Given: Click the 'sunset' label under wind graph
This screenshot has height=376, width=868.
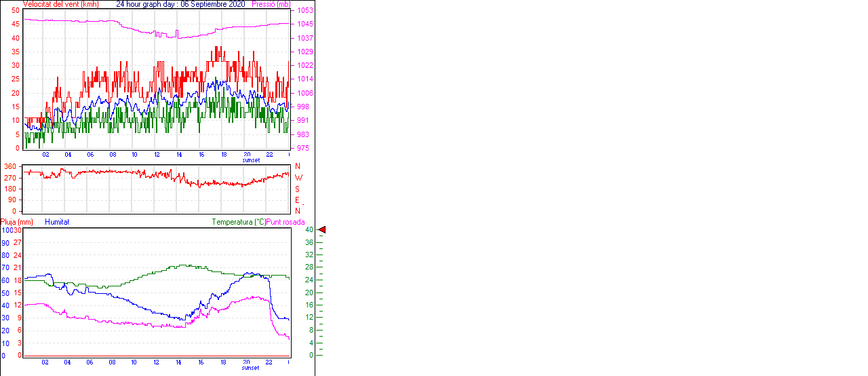Looking at the screenshot, I should (x=250, y=160).
